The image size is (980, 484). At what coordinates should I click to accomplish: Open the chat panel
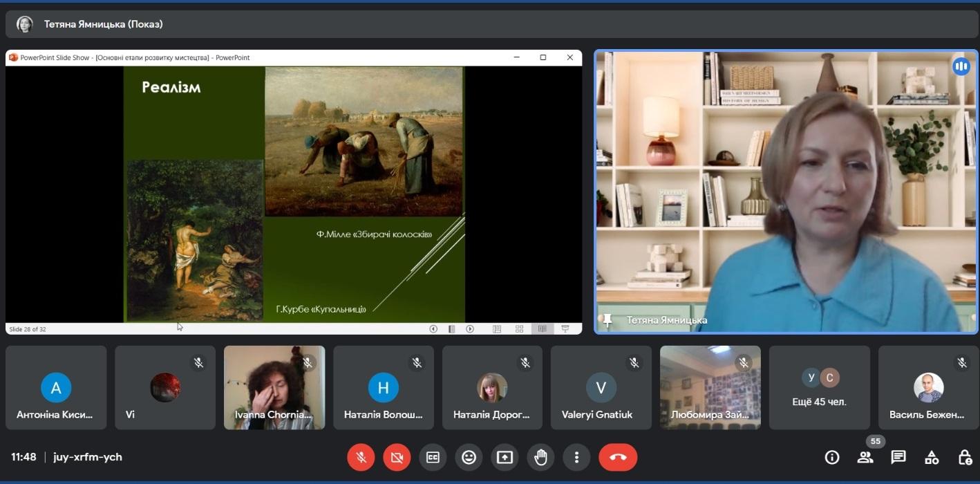click(x=898, y=457)
